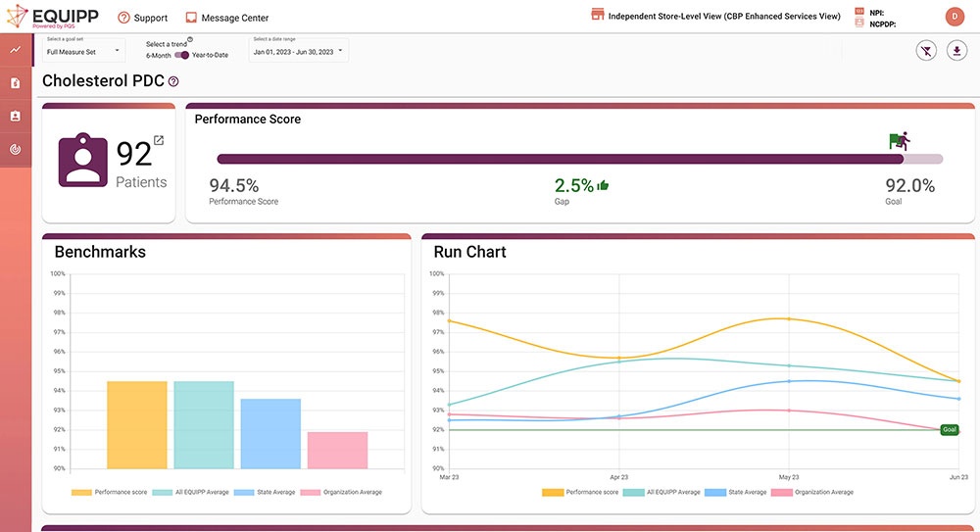Click the download icon button
Image resolution: width=980 pixels, height=532 pixels.
coord(956,51)
